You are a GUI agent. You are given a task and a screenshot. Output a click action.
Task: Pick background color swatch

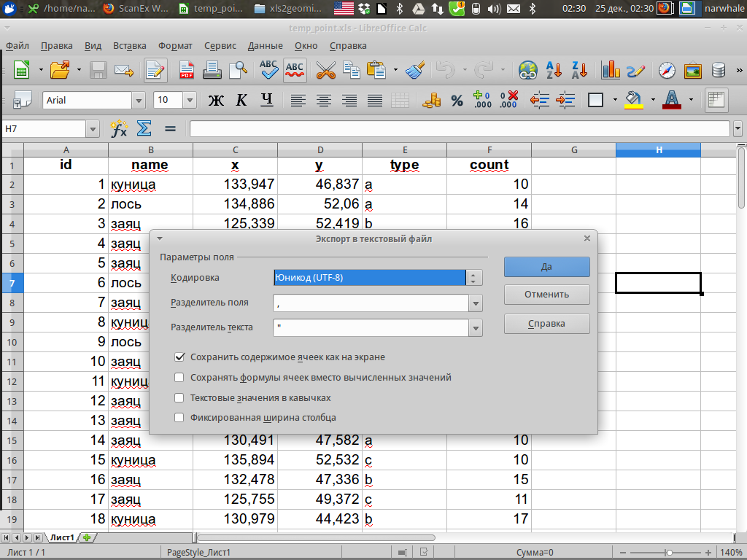634,100
